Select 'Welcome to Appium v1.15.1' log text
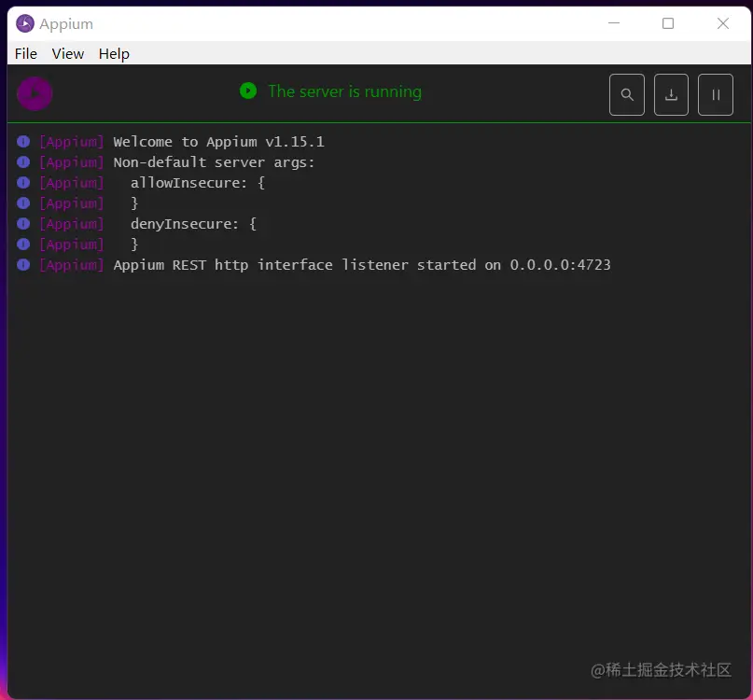The image size is (753, 700). [x=218, y=142]
